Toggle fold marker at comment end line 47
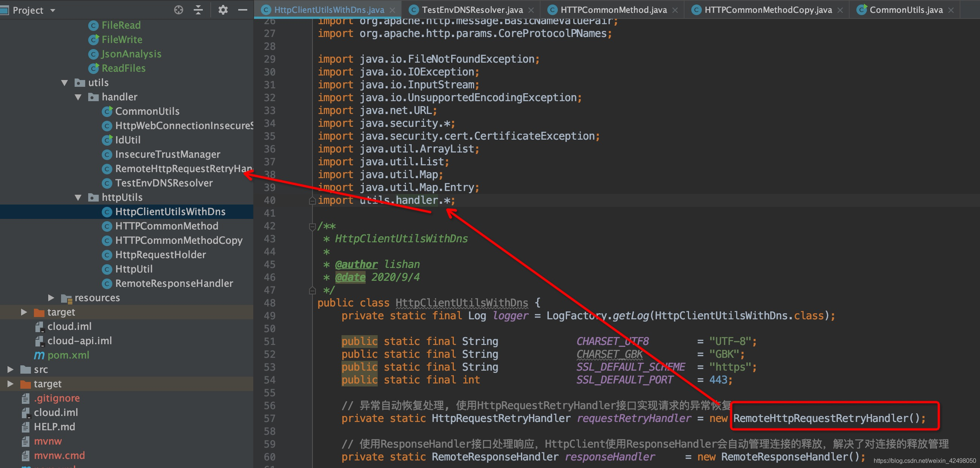This screenshot has width=980, height=468. 312,291
